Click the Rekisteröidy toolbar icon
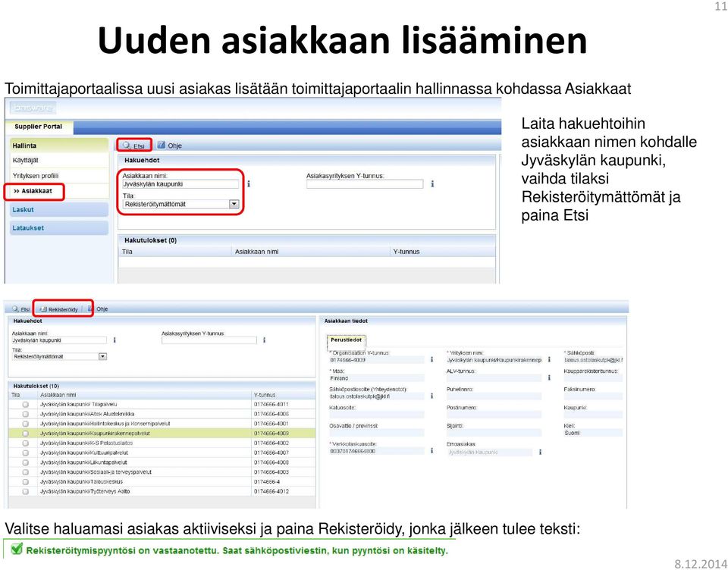Image resolution: width=728 pixels, height=570 pixels. click(x=44, y=308)
